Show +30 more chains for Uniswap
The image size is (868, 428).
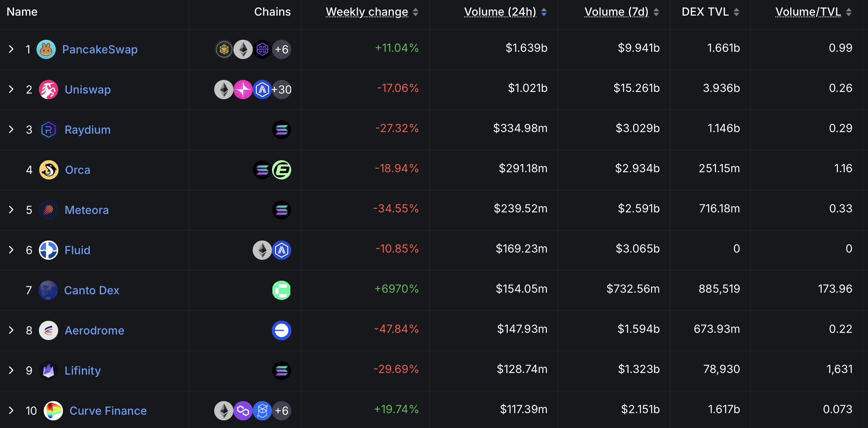coord(282,90)
